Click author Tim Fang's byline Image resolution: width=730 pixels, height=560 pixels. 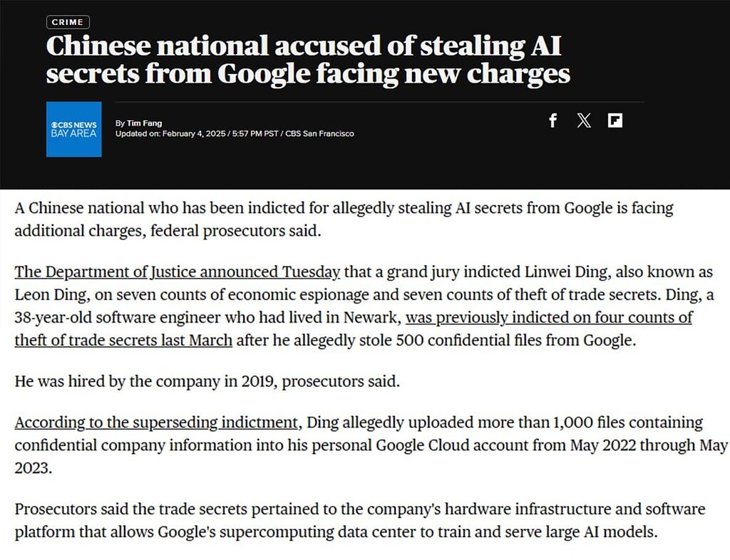[x=143, y=123]
